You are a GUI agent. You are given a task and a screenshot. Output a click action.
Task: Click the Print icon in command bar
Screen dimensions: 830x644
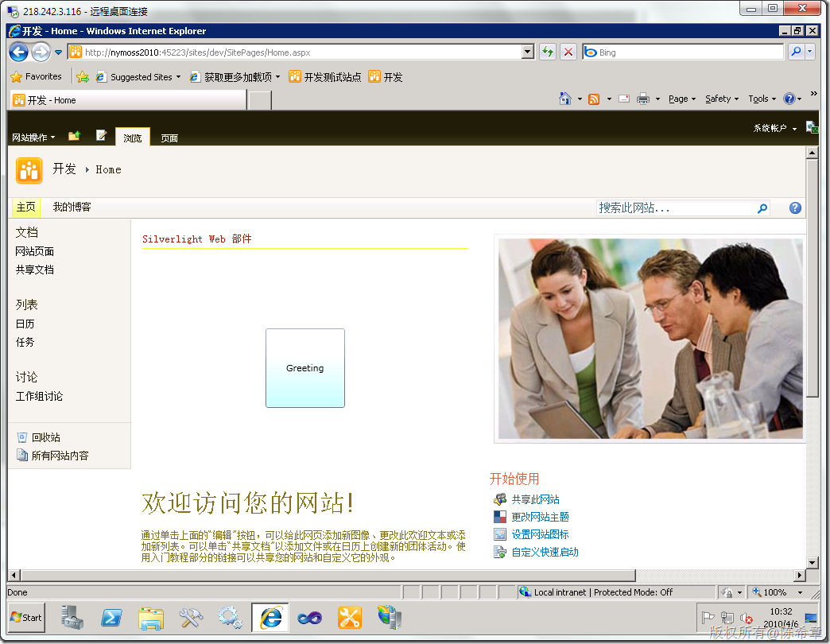tap(642, 99)
